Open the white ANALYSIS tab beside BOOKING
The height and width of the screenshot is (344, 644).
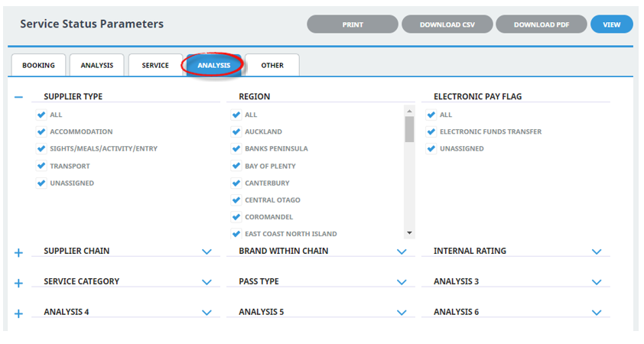point(97,65)
